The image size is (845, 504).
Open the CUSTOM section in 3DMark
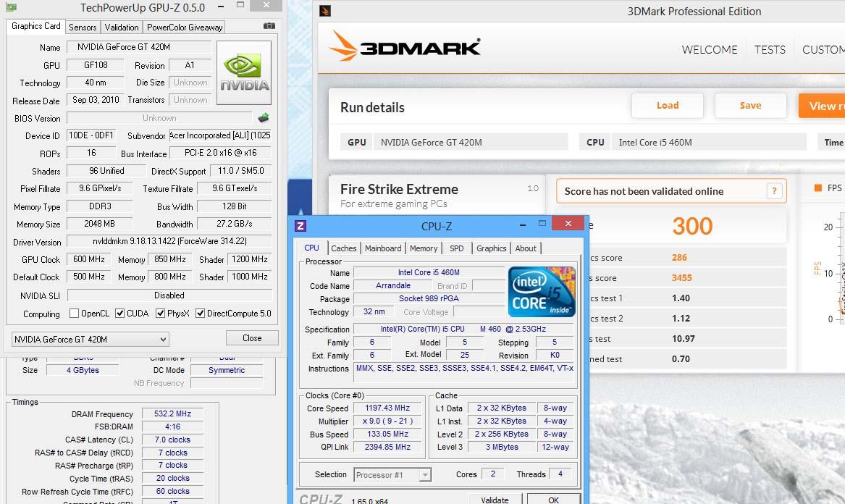(823, 49)
